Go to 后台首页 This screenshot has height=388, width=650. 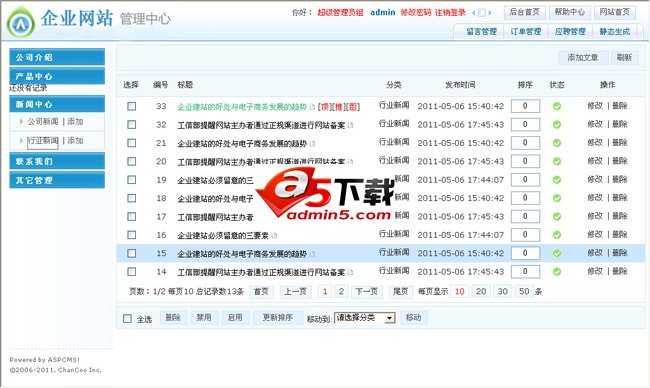pyautogui.click(x=524, y=12)
